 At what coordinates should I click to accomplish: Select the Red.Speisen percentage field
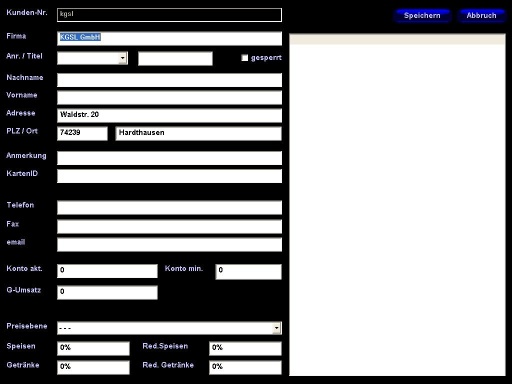click(245, 348)
